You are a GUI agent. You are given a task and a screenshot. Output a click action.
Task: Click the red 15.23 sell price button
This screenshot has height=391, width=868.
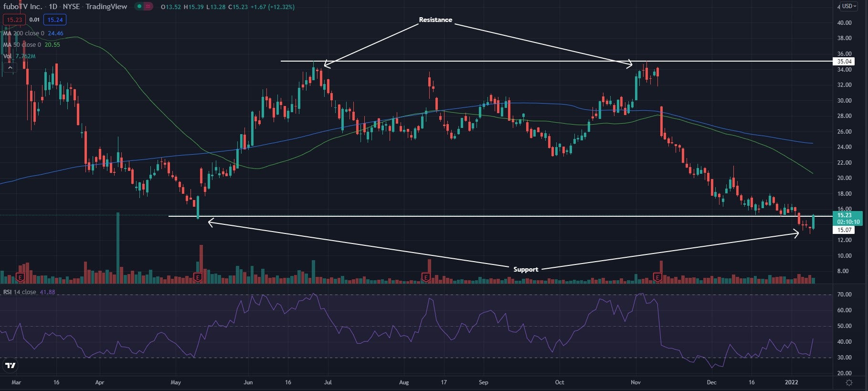coord(14,20)
